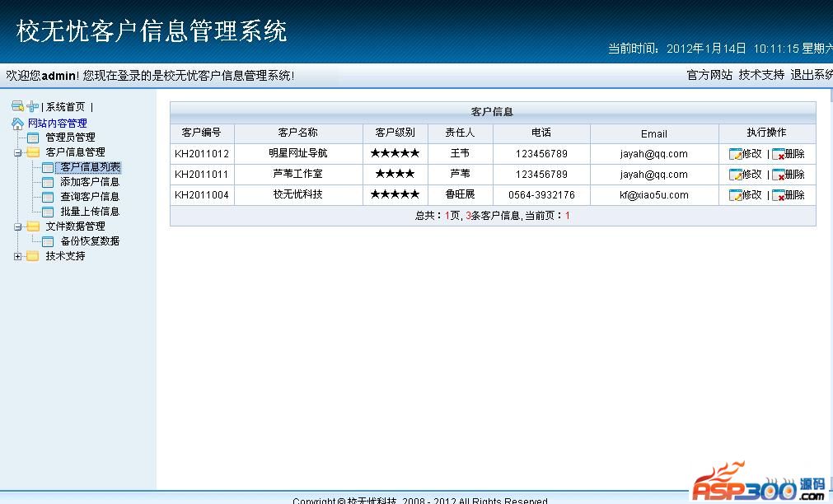Click the delete icon for 芦苇工作室
This screenshot has height=504, width=833.
[779, 175]
